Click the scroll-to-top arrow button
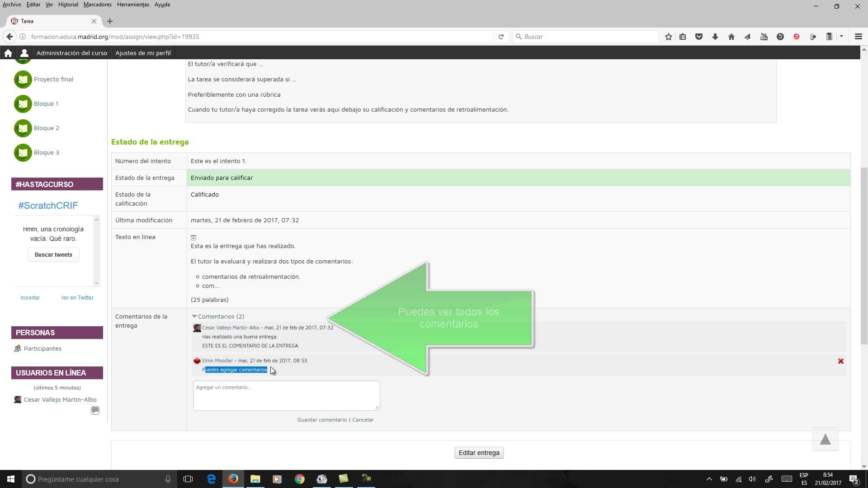Viewport: 868px width, 488px height. tap(825, 439)
